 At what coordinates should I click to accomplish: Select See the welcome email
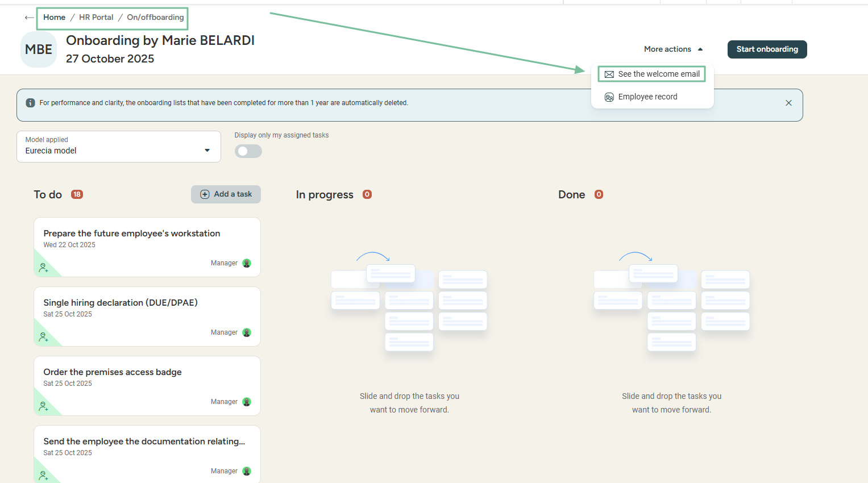click(652, 74)
